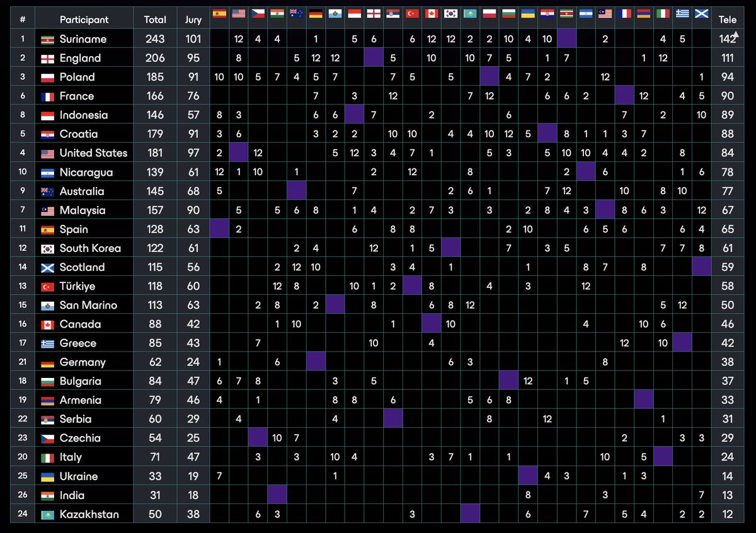Click the South Korea participant name
Screen dimensions: 756x533
pyautogui.click(x=90, y=248)
